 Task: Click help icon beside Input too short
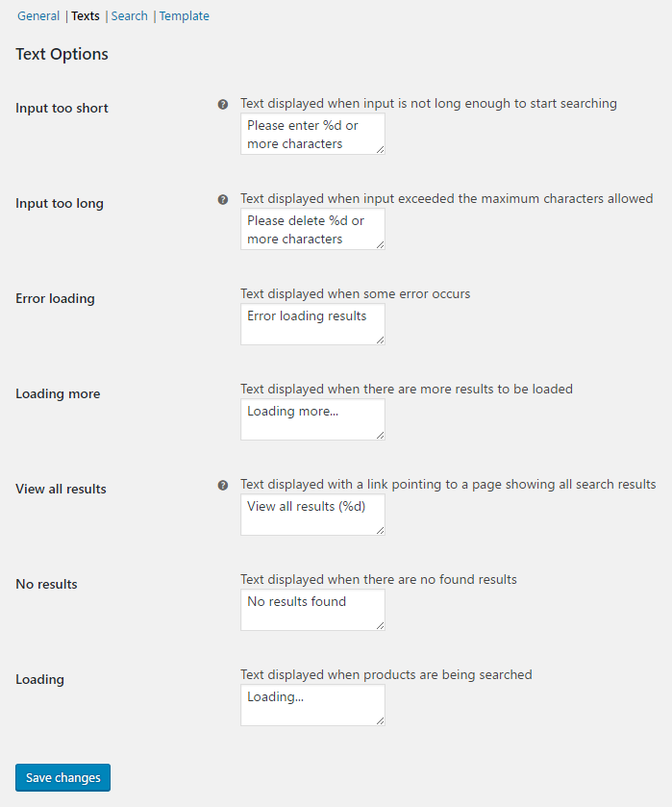coord(223,105)
